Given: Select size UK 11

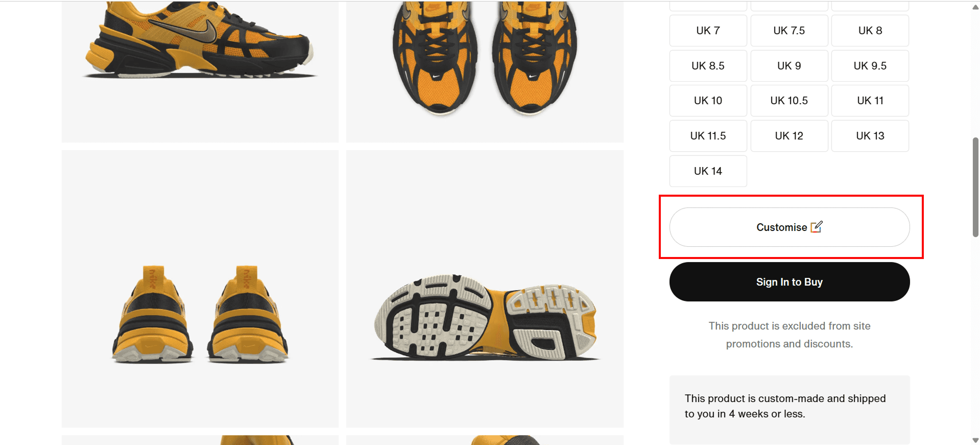Looking at the screenshot, I should (x=870, y=101).
